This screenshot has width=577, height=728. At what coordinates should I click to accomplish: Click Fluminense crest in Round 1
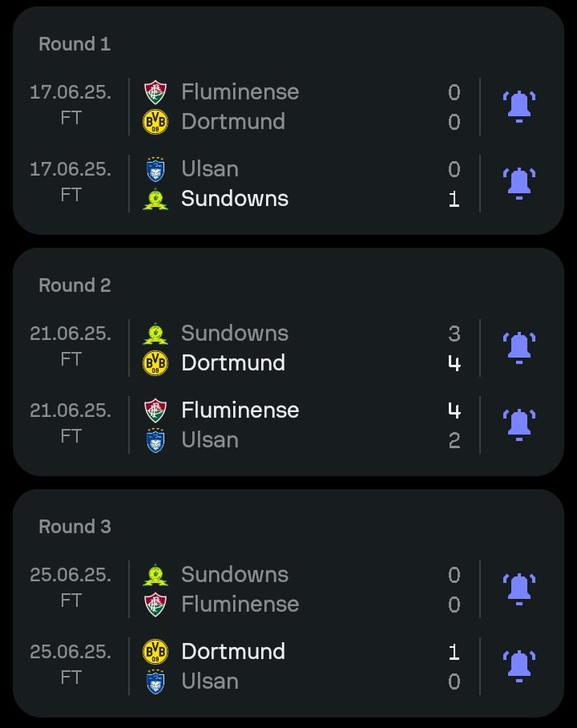coord(155,92)
